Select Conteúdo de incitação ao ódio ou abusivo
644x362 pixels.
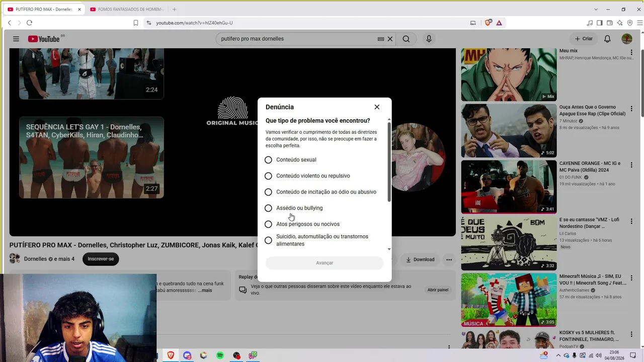point(268,192)
